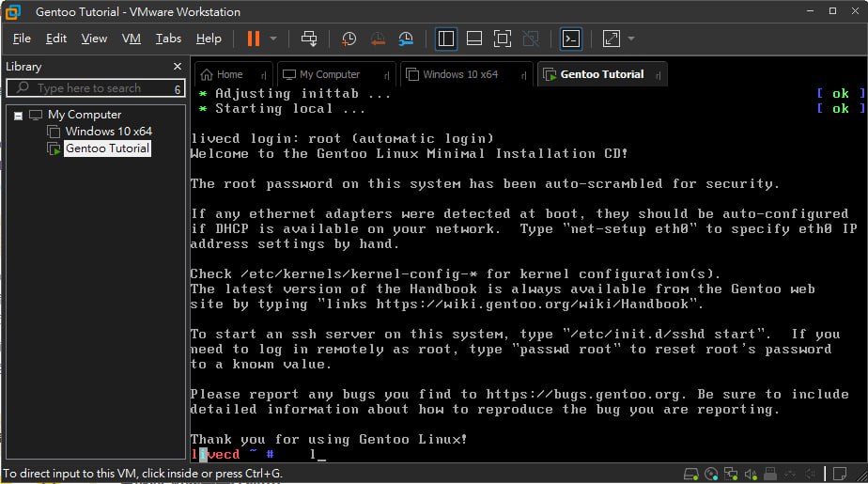
Task: Open the VM menu
Action: tap(132, 39)
